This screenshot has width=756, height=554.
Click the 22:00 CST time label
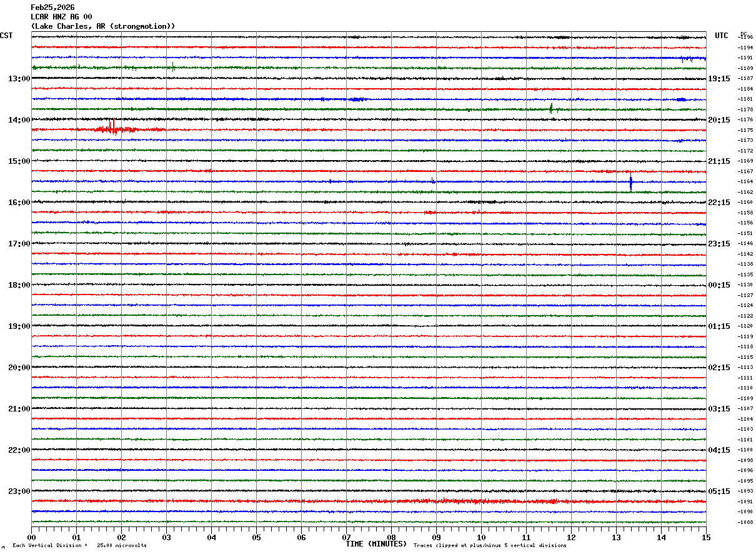19,450
